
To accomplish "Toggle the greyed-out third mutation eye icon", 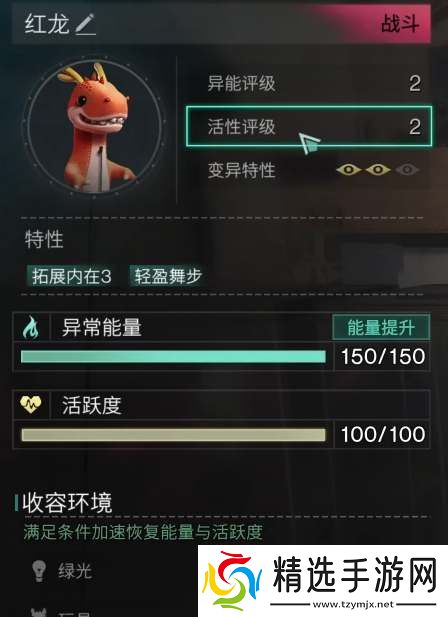I will point(407,170).
